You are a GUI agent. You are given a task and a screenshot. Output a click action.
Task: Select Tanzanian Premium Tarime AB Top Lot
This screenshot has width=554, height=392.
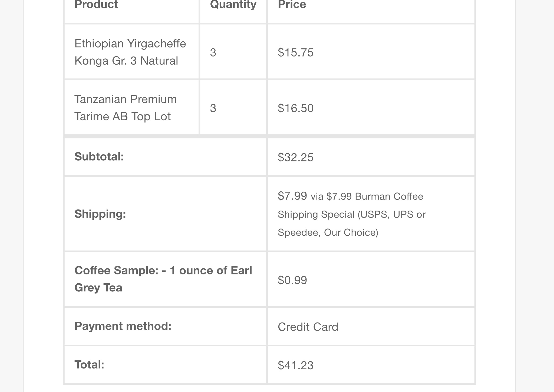pyautogui.click(x=126, y=108)
